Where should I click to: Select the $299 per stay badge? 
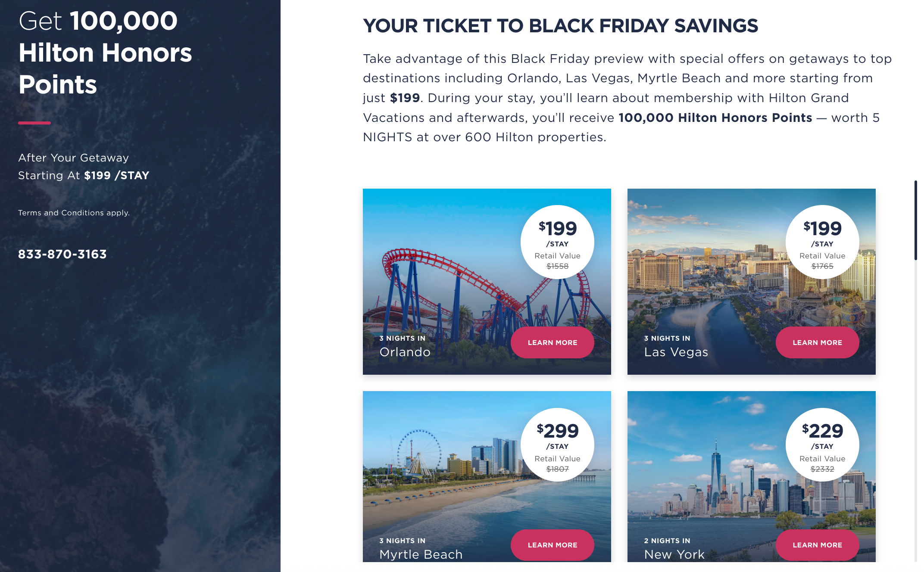(x=557, y=445)
